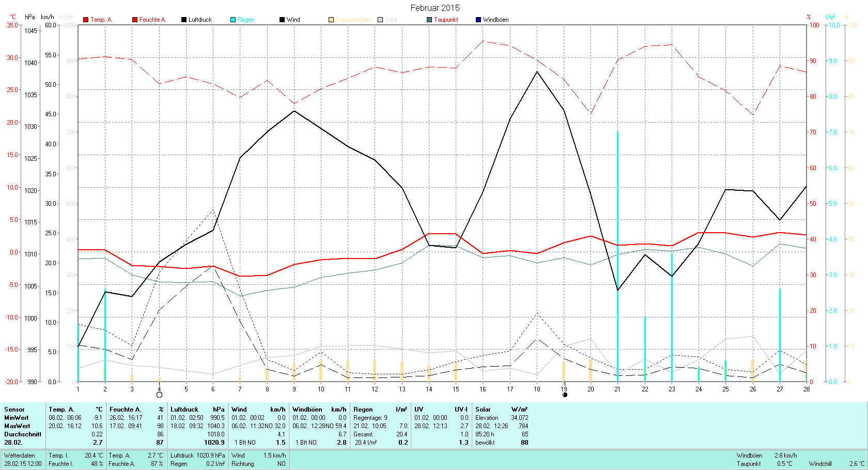Click the Elevation label in the Solar column

coord(487,418)
